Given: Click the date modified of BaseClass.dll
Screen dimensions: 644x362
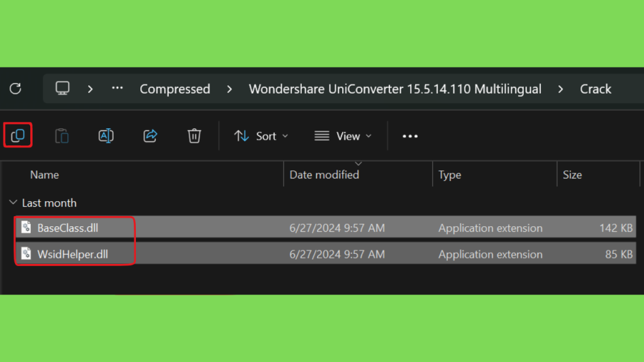Looking at the screenshot, I should [337, 228].
